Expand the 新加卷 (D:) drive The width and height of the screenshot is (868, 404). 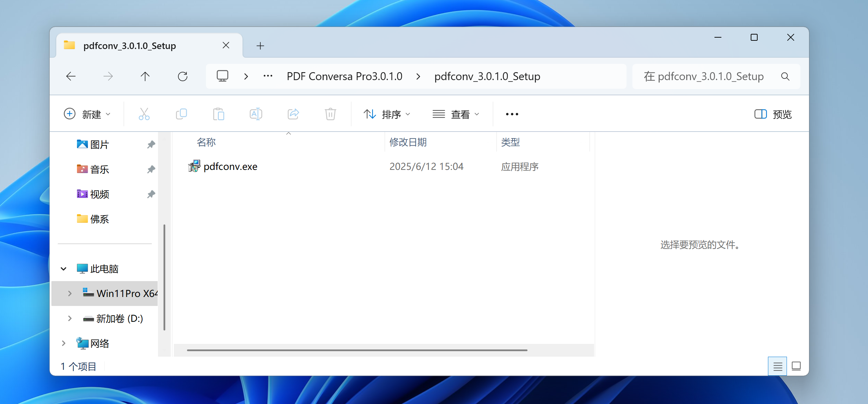coord(70,318)
